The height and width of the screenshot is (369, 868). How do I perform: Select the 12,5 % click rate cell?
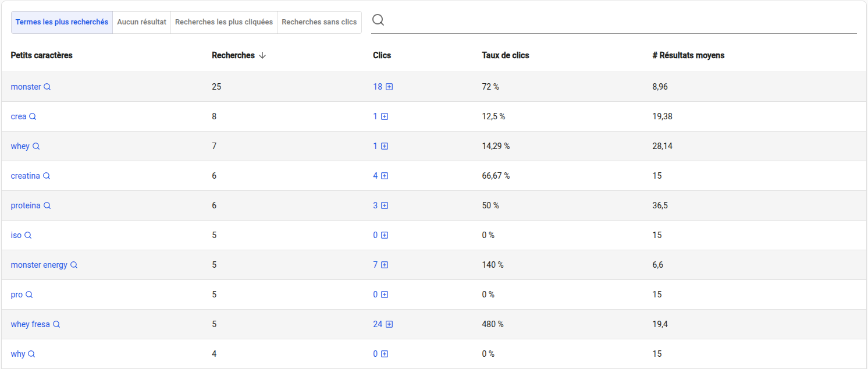point(493,116)
